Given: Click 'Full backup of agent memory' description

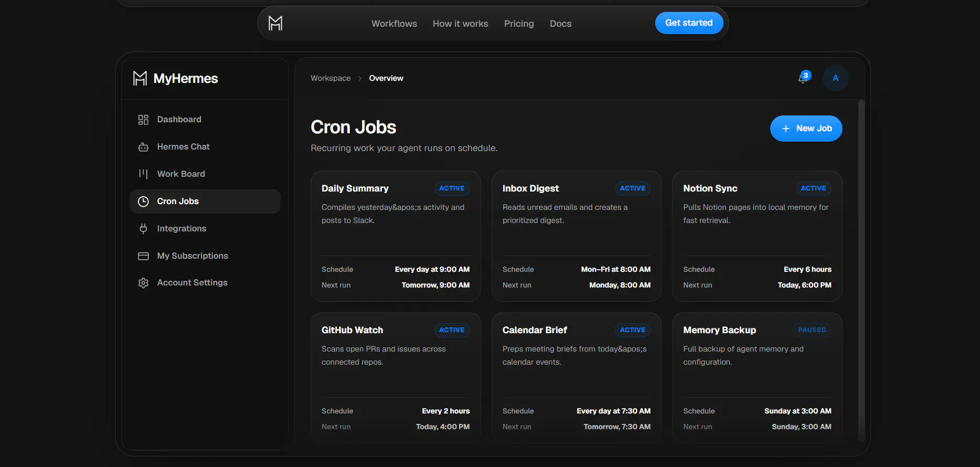Looking at the screenshot, I should [x=743, y=355].
